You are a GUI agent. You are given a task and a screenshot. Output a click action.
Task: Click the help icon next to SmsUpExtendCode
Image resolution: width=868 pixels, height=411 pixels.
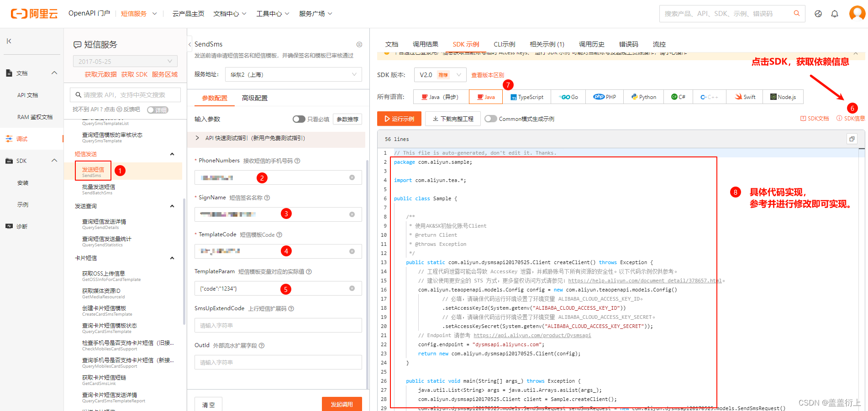pyautogui.click(x=291, y=308)
